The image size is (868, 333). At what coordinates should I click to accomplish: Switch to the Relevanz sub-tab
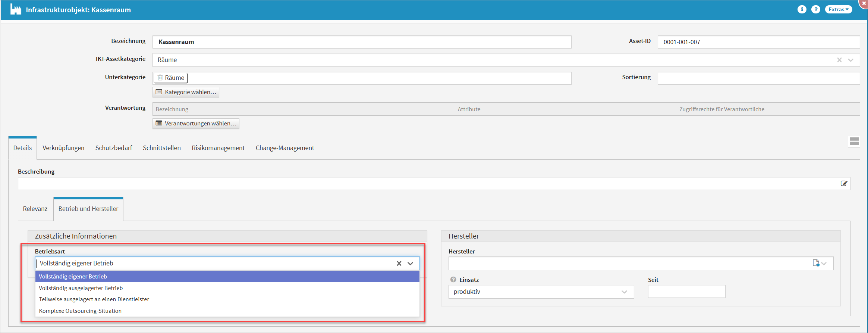coord(35,209)
